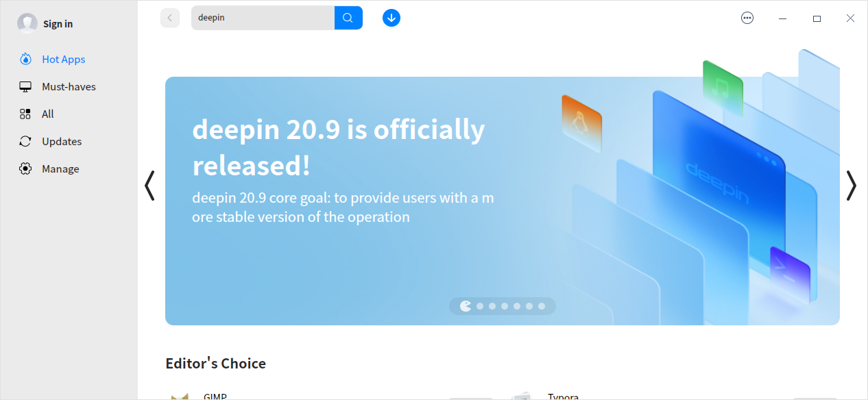Focus the search box containing deepin
Image resolution: width=868 pixels, height=400 pixels.
(x=263, y=18)
